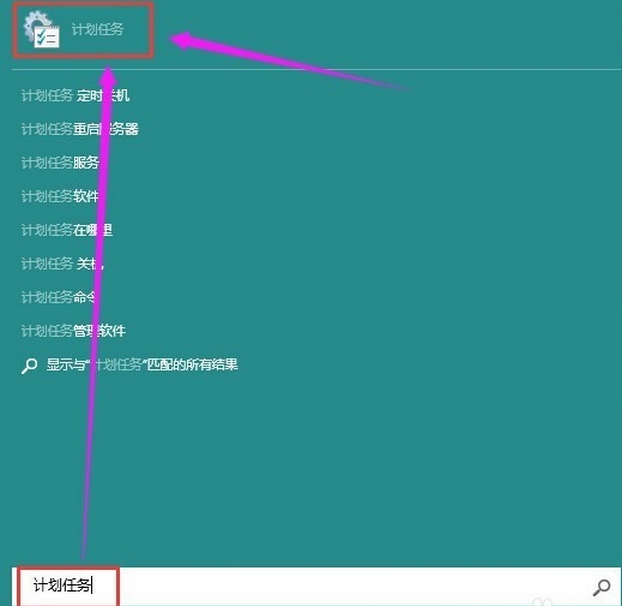This screenshot has height=606, width=622.
Task: Place cursor at the end of the typed 计划任务
Action: [92, 585]
